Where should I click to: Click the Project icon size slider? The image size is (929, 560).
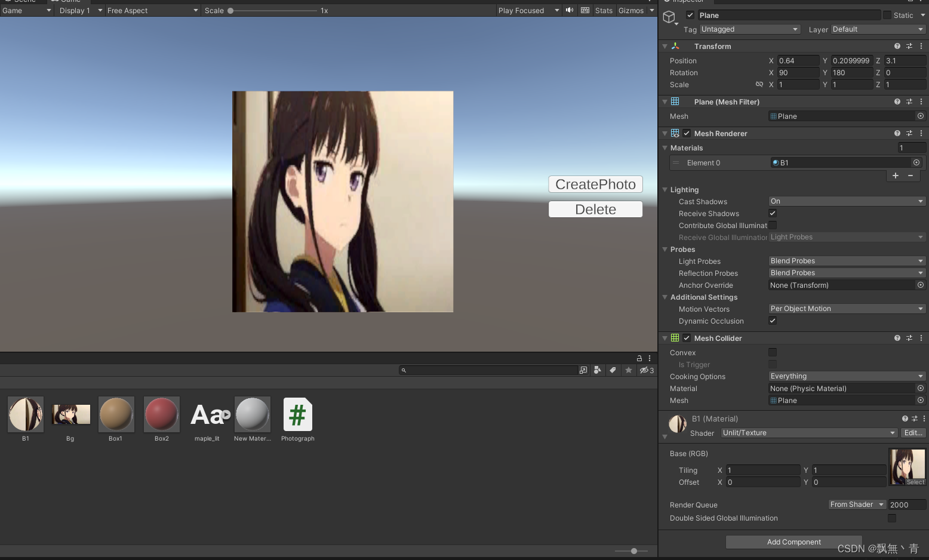click(631, 551)
